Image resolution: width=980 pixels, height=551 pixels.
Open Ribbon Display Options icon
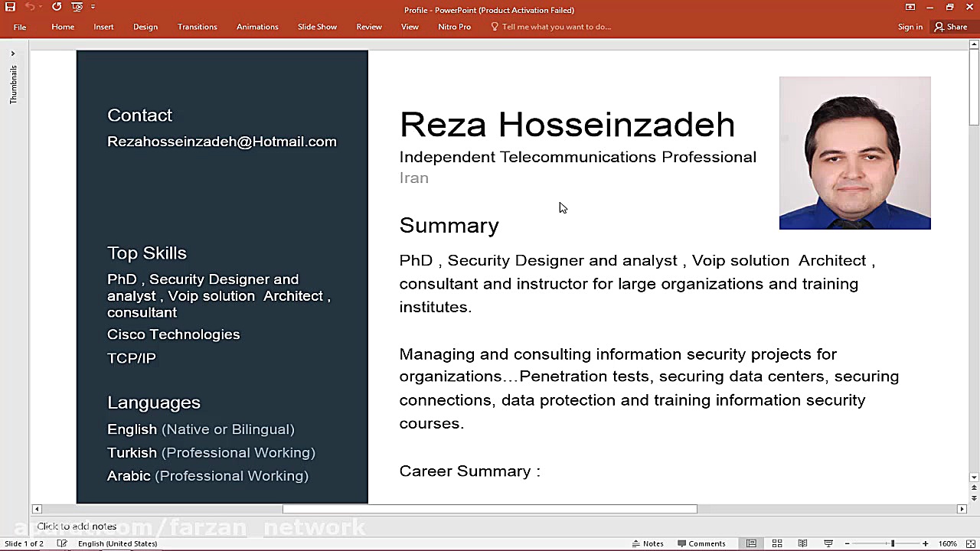point(910,7)
